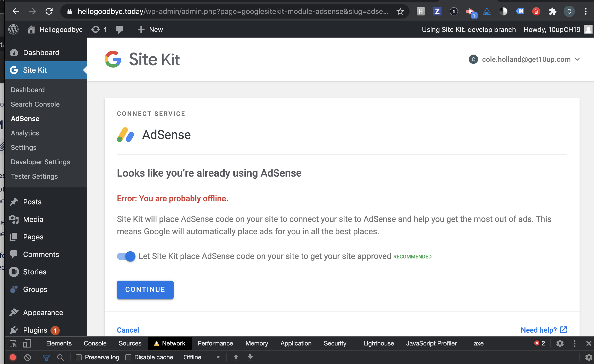Click the network filter funnel icon
Viewport: 594px width, 364px height.
tap(46, 357)
